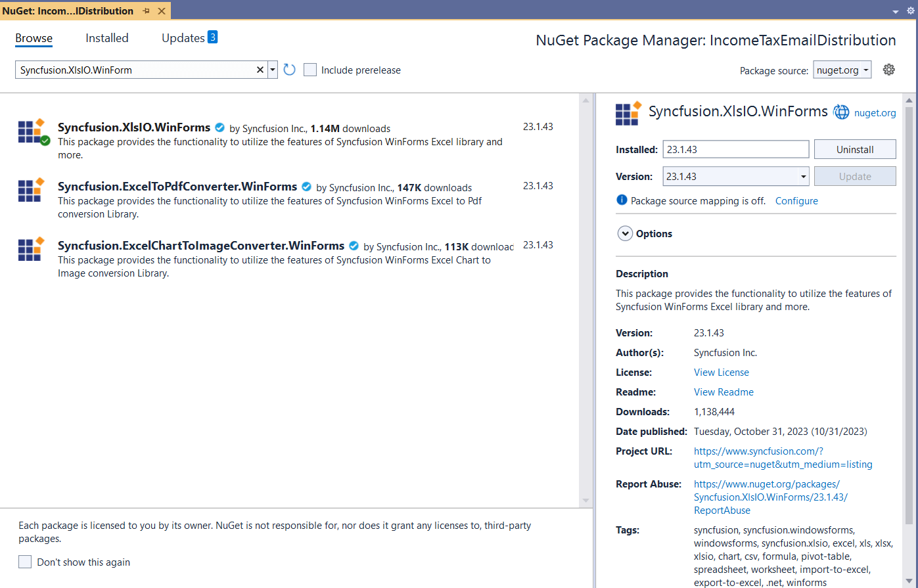Screen dimensions: 918x588
Task: Switch to the Updates tab
Action: tap(183, 38)
